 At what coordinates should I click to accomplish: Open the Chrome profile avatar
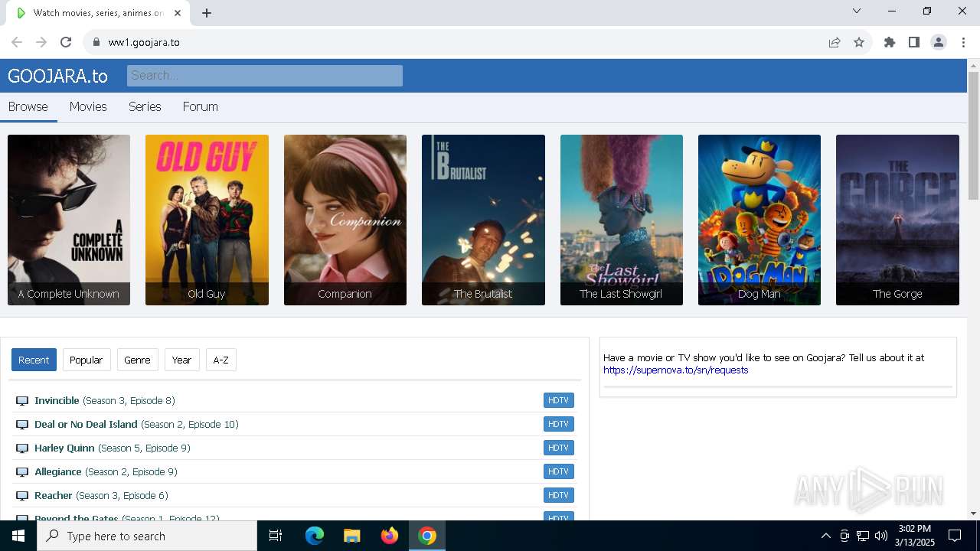pos(939,42)
